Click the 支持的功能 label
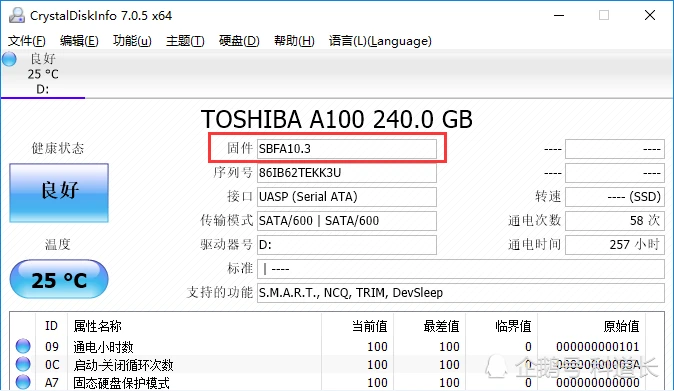 coord(220,293)
